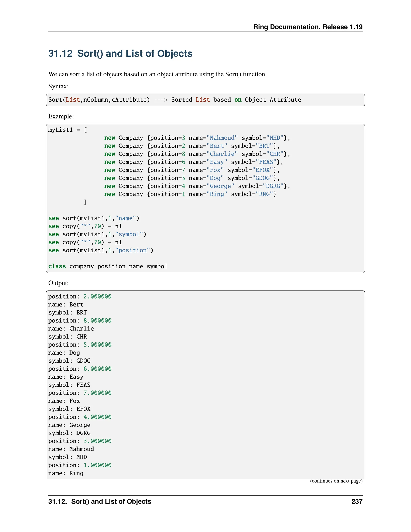Click output line 'name: Dog'

pyautogui.click(x=64, y=353)
